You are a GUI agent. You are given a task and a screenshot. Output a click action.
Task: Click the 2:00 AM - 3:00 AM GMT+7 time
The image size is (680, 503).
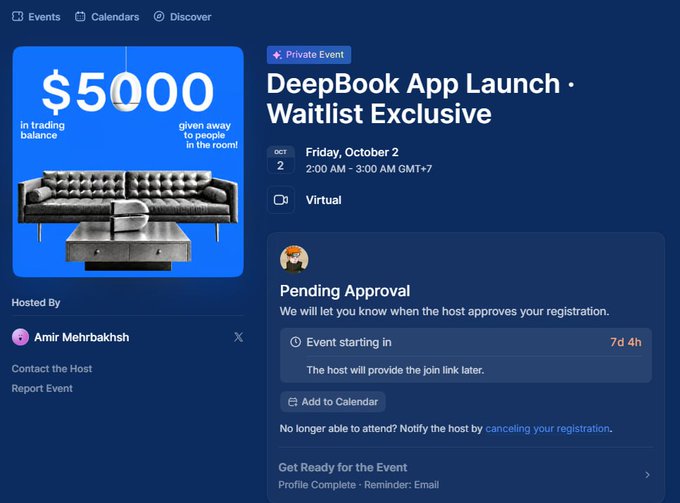[x=369, y=169]
